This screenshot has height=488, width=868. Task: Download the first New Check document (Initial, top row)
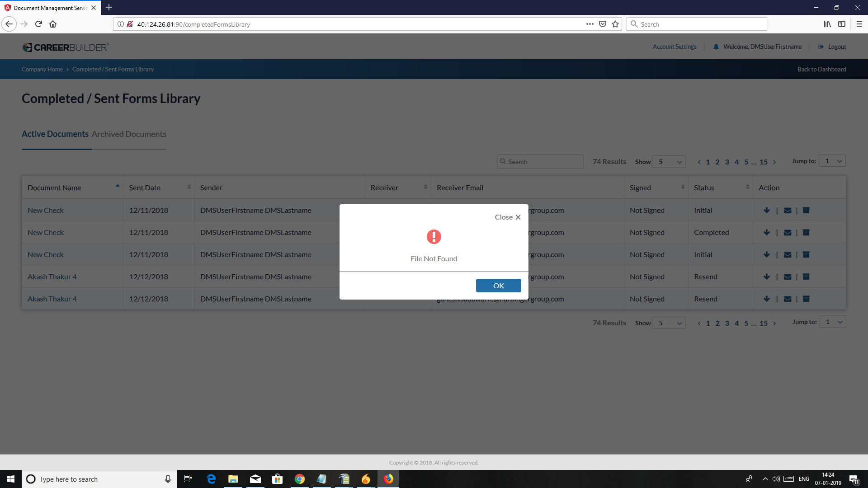(x=767, y=211)
